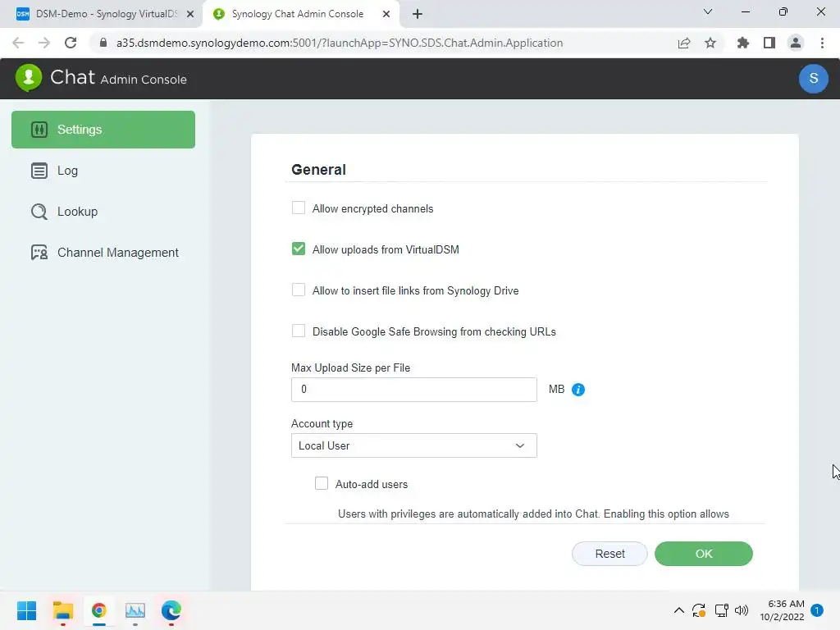Expand the Account type Local User dropdown

(414, 445)
